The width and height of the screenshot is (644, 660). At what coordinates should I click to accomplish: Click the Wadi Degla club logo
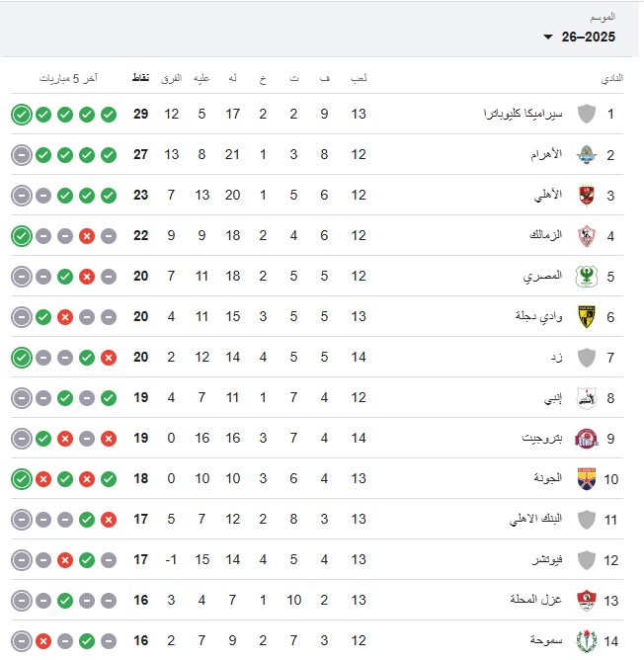587,316
